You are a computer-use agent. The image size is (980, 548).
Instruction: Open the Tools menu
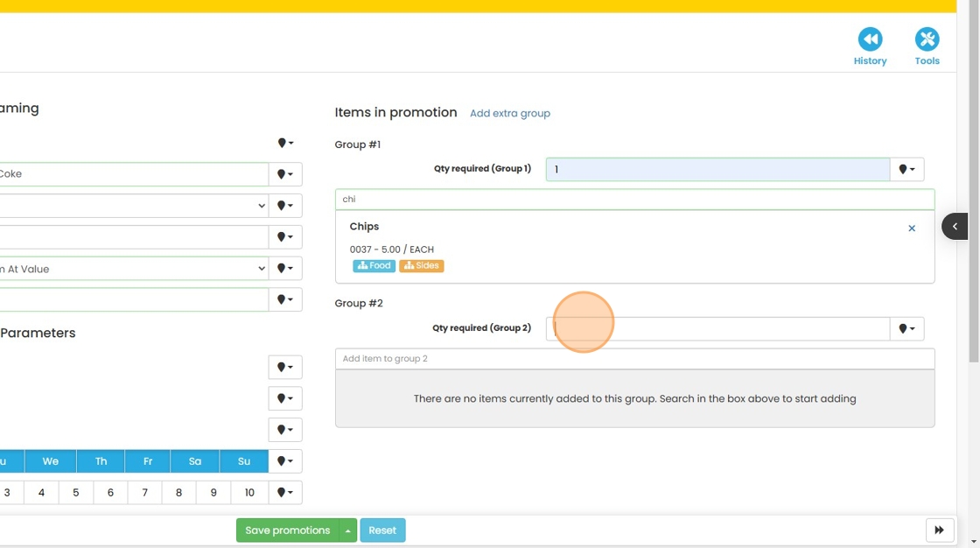click(x=927, y=47)
